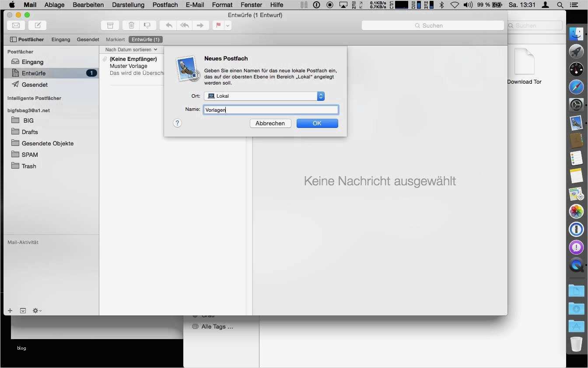The image size is (588, 368).
Task: Open the Ort location dropdown
Action: pos(264,96)
